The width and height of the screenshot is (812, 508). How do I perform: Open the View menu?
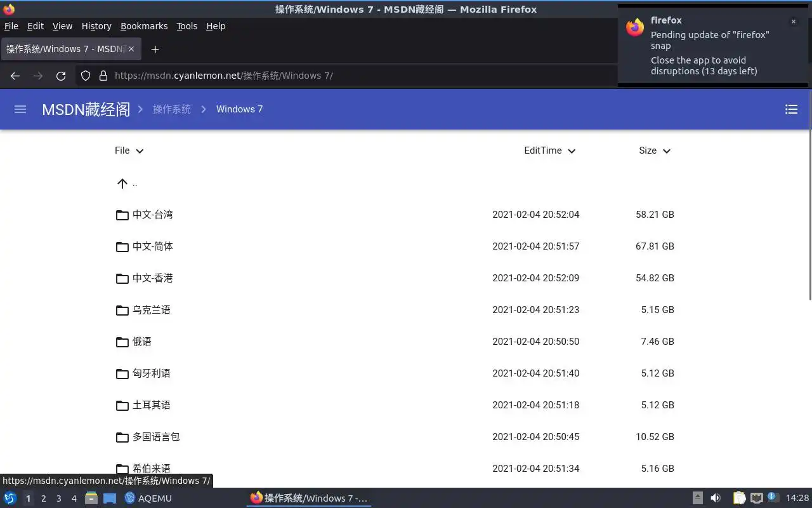(62, 26)
